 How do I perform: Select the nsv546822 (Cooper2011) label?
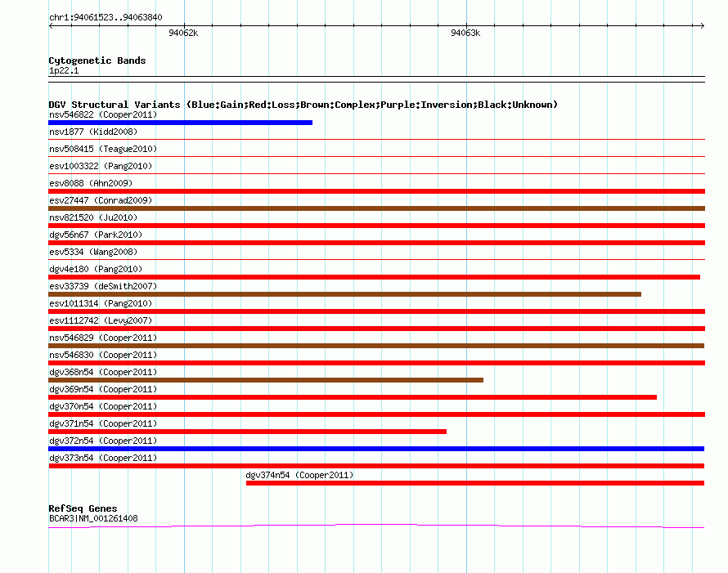tap(103, 114)
